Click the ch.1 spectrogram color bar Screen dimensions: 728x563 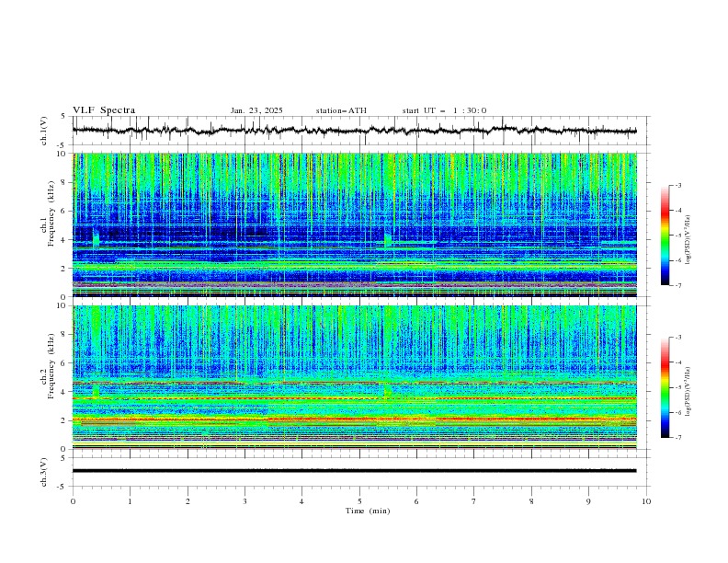pos(665,236)
